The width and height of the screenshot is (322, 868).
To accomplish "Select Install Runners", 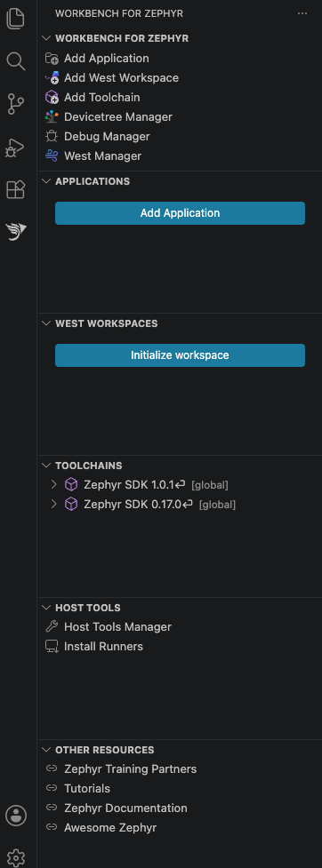I will point(104,647).
